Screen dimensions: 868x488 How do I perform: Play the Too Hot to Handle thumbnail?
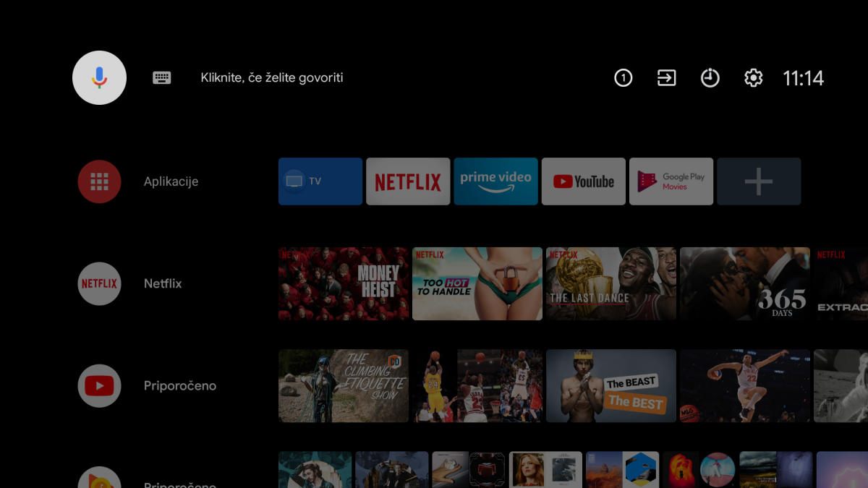[477, 283]
